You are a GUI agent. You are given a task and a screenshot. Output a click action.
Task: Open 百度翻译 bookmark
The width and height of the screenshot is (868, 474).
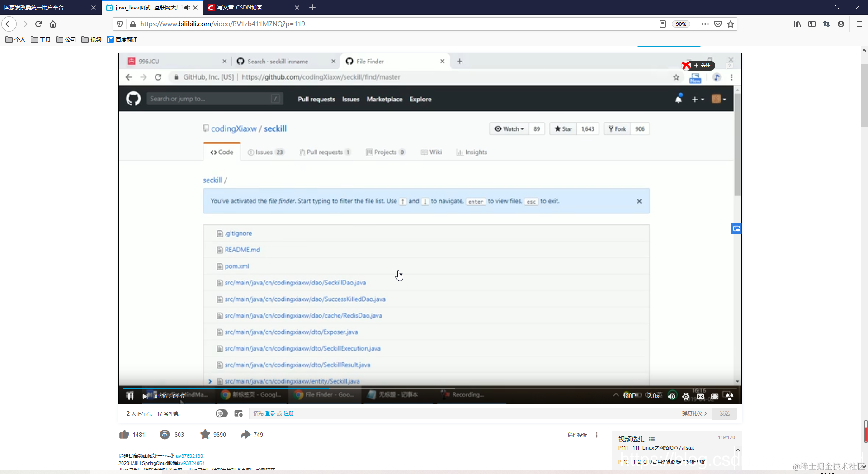(x=122, y=39)
